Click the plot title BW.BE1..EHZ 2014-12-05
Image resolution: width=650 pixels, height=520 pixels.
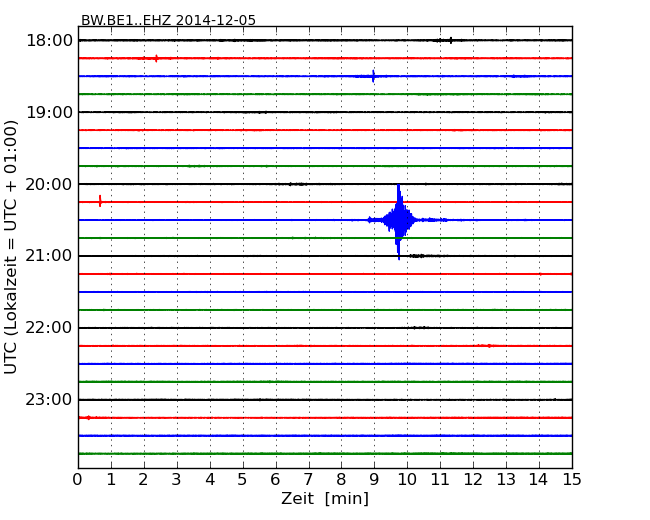pyautogui.click(x=168, y=20)
